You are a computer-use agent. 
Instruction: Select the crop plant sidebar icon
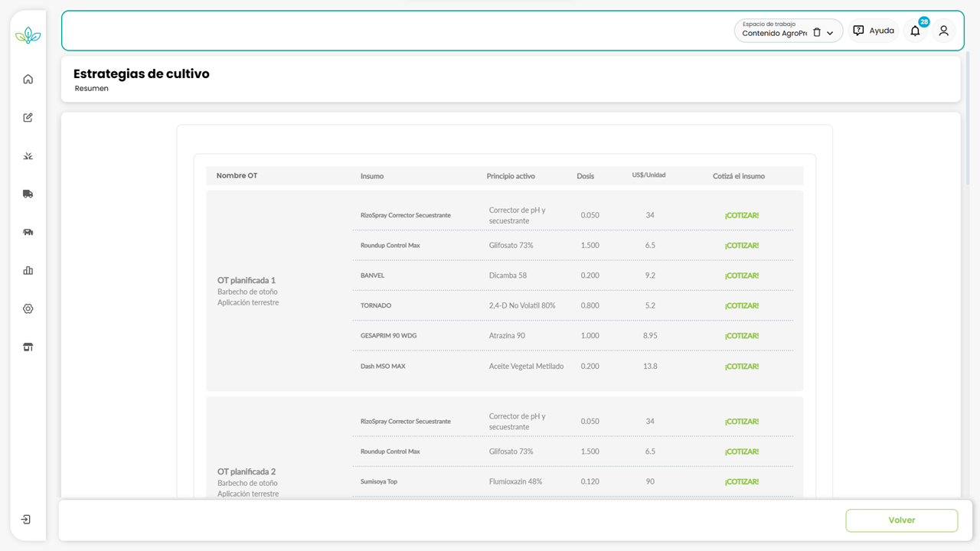(x=28, y=155)
